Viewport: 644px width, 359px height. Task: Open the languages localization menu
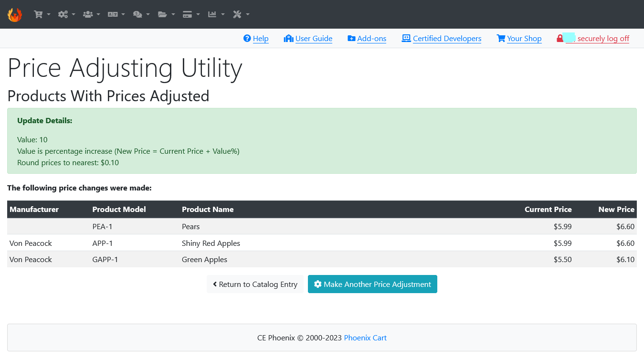pos(116,14)
